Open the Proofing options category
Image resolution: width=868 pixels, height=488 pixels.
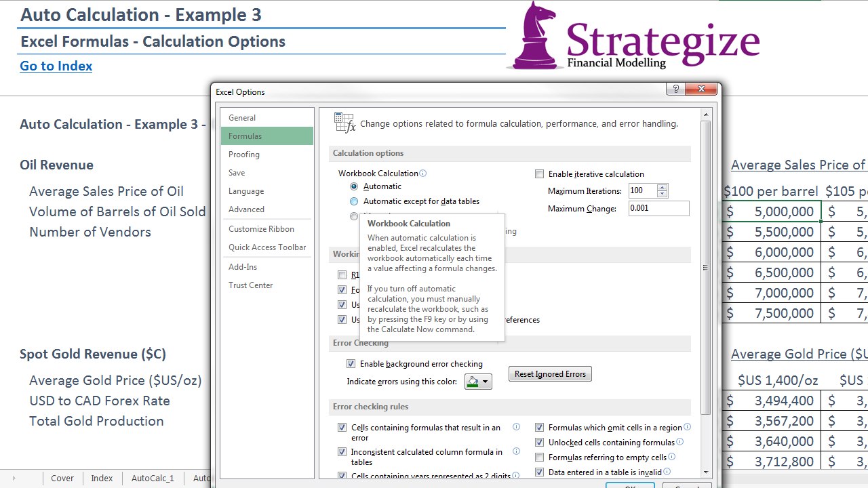pyautogui.click(x=267, y=155)
